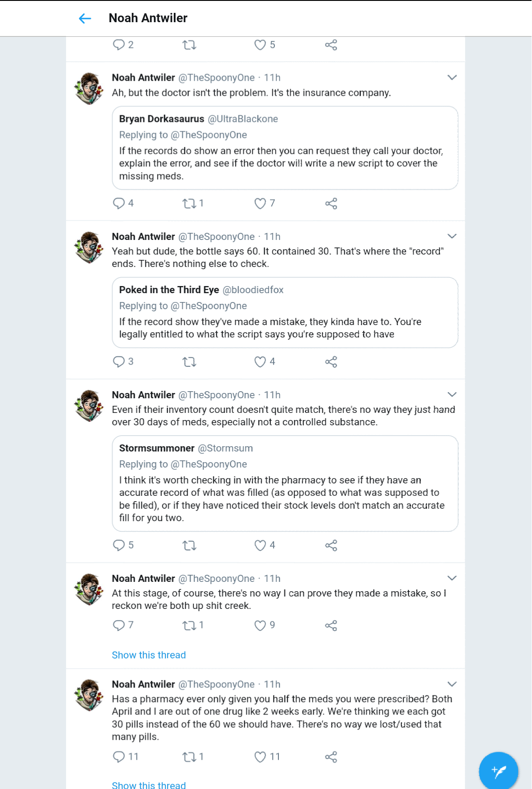The height and width of the screenshot is (789, 532).
Task: Retweet the 'bottle says 60' tweet
Action: [189, 362]
